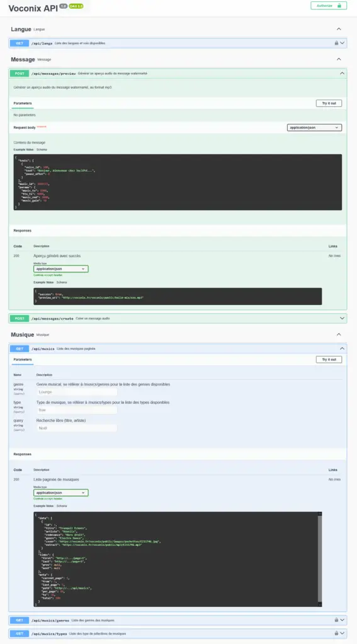Collapse the Musique section chevron
Screen dimensions: 357x644
[x=339, y=335]
